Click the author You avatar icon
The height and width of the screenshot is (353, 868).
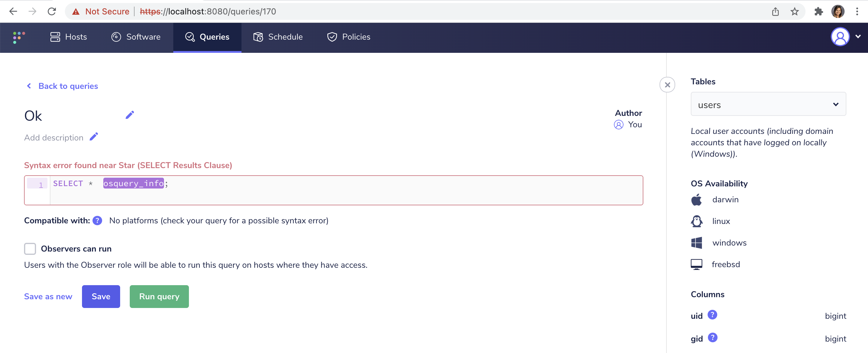619,125
